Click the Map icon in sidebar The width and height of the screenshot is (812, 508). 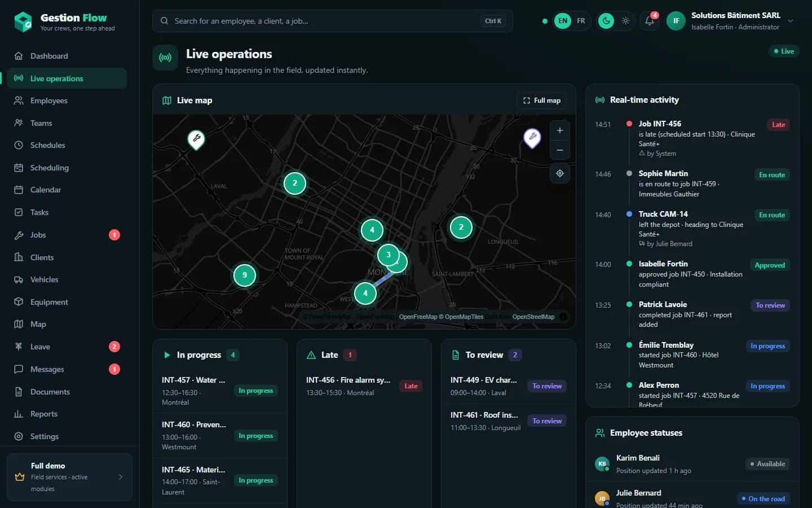(19, 324)
